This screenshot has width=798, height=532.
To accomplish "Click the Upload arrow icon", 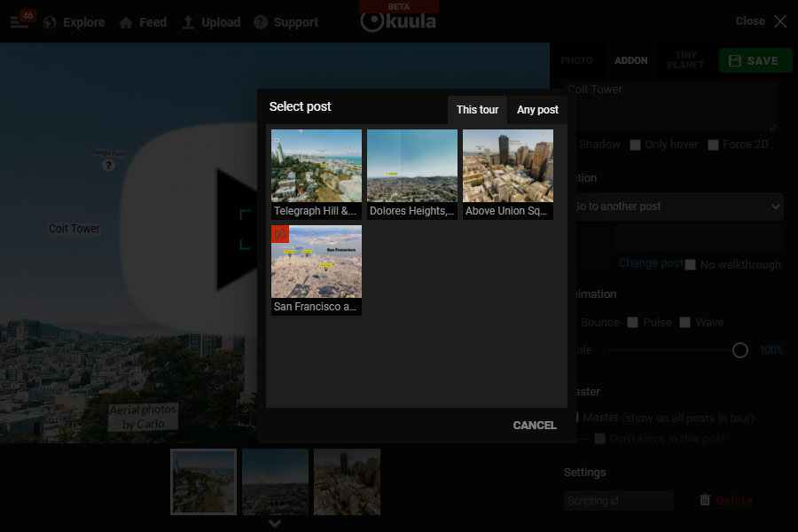I will 188,22.
